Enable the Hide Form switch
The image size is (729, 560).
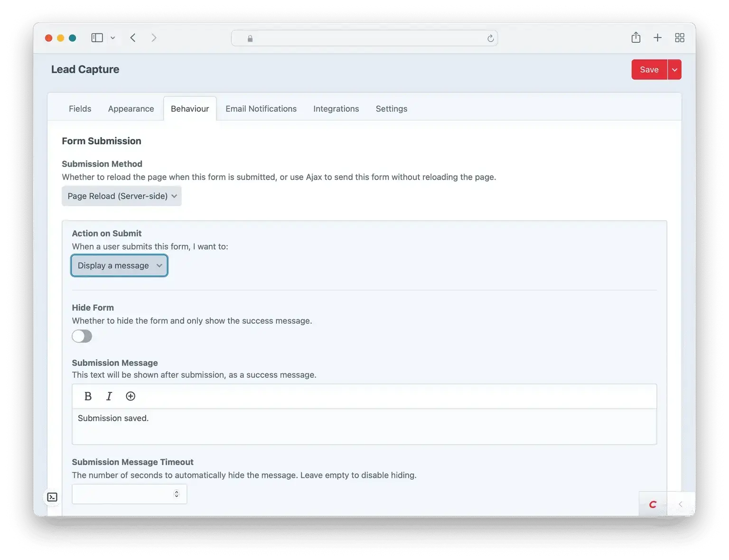pyautogui.click(x=82, y=336)
